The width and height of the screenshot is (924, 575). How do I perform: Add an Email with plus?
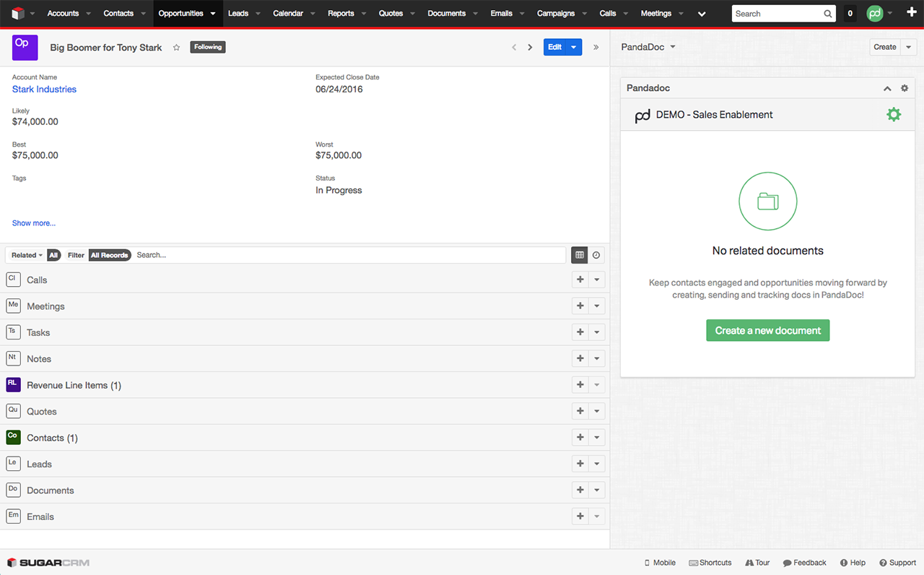[580, 516]
